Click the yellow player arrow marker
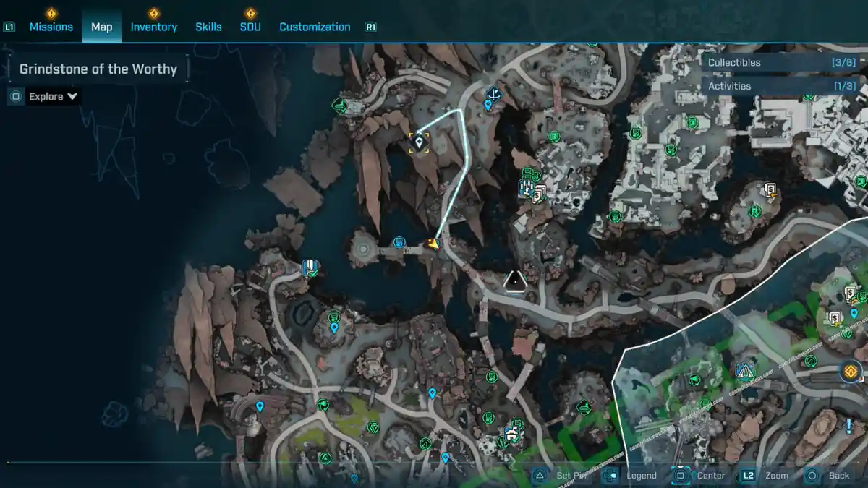 pyautogui.click(x=433, y=244)
